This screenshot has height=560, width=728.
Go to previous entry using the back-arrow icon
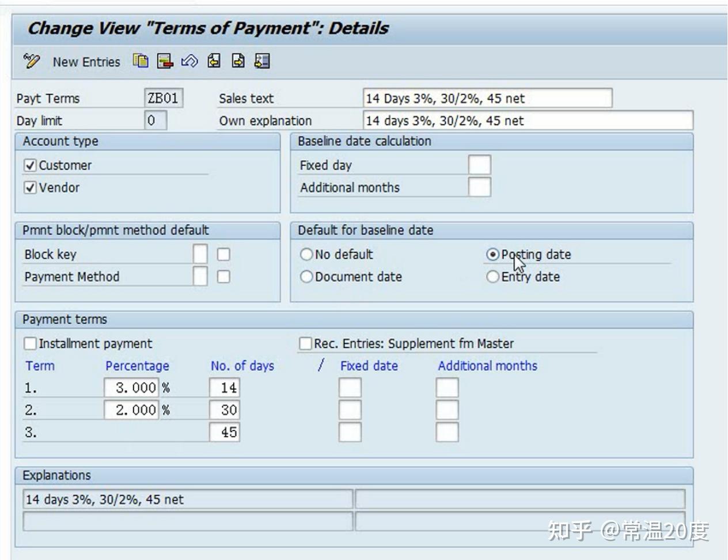click(x=214, y=62)
